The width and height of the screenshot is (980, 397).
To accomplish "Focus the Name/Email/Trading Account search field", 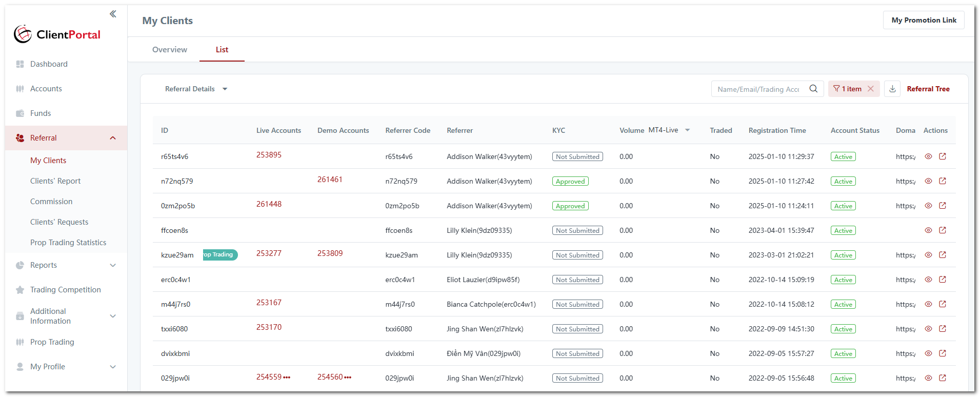I will [758, 89].
